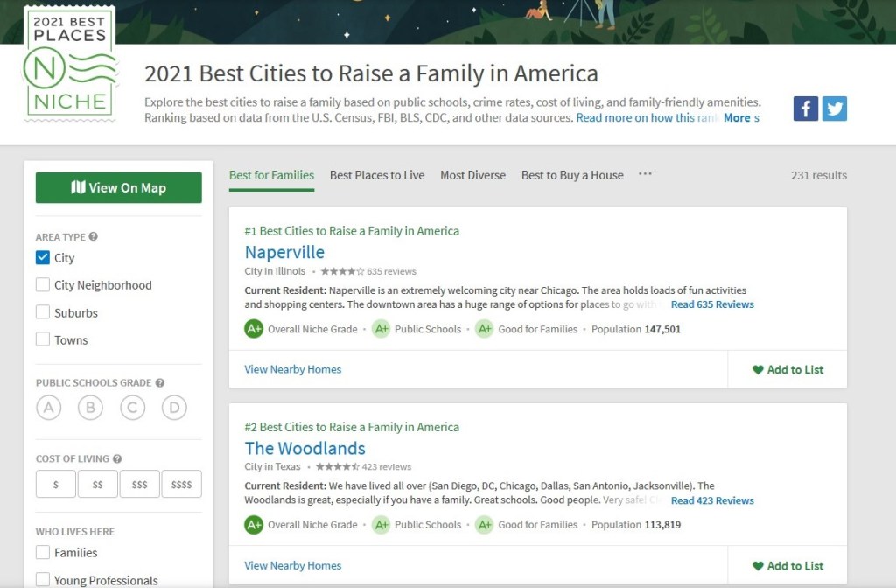Enable the Families checkbox under Who Lives Here
This screenshot has height=588, width=896.
43,553
